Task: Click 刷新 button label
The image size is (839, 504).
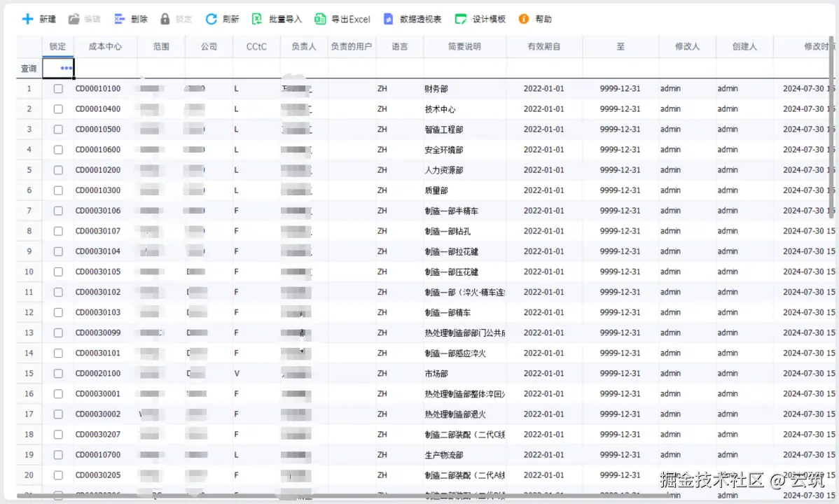Action: point(230,20)
